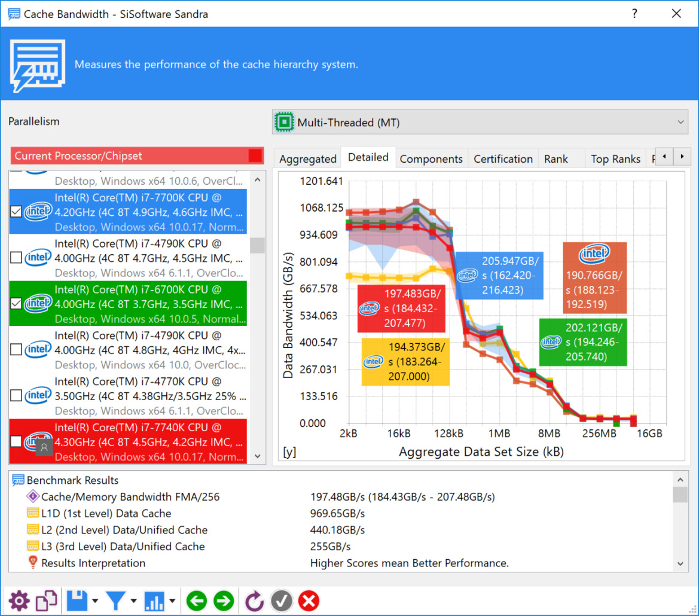Click the Intel logo beside i7-6700K
This screenshot has width=699, height=616.
tap(38, 303)
